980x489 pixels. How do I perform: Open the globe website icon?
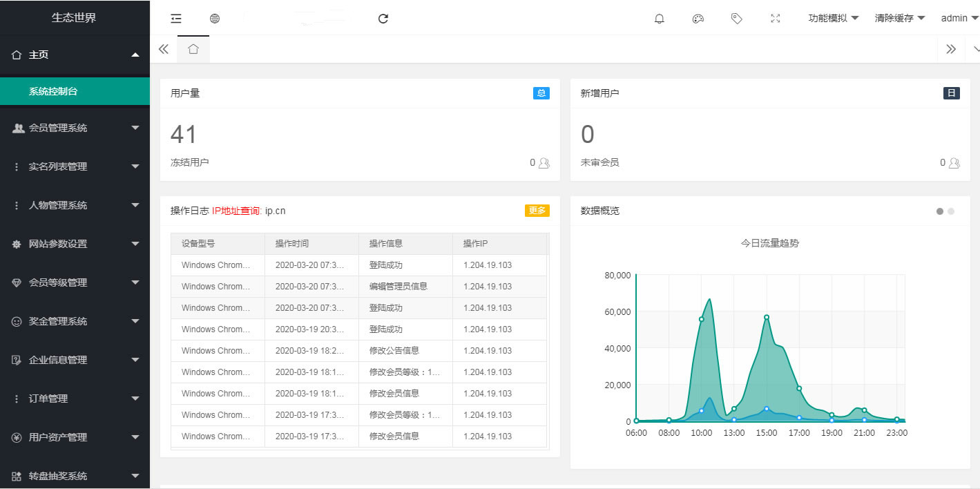[215, 19]
